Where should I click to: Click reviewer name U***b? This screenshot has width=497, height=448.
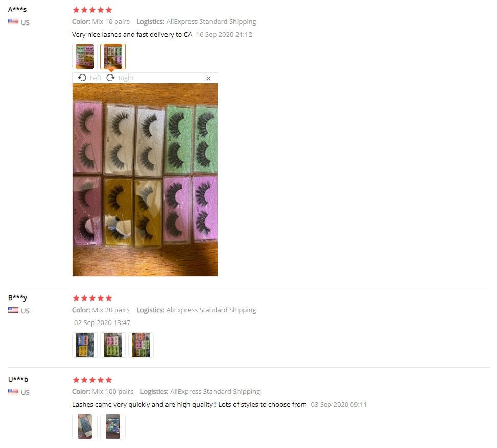coord(18,379)
